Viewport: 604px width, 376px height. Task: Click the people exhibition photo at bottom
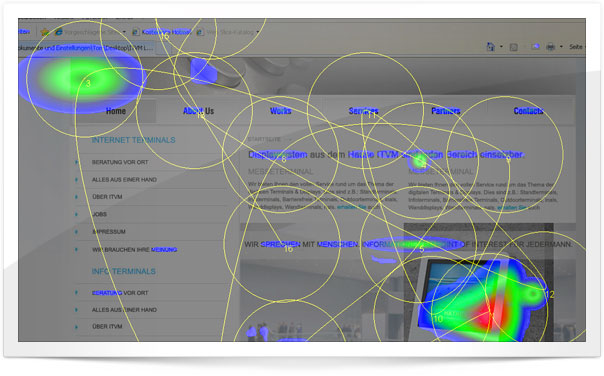coord(321,300)
